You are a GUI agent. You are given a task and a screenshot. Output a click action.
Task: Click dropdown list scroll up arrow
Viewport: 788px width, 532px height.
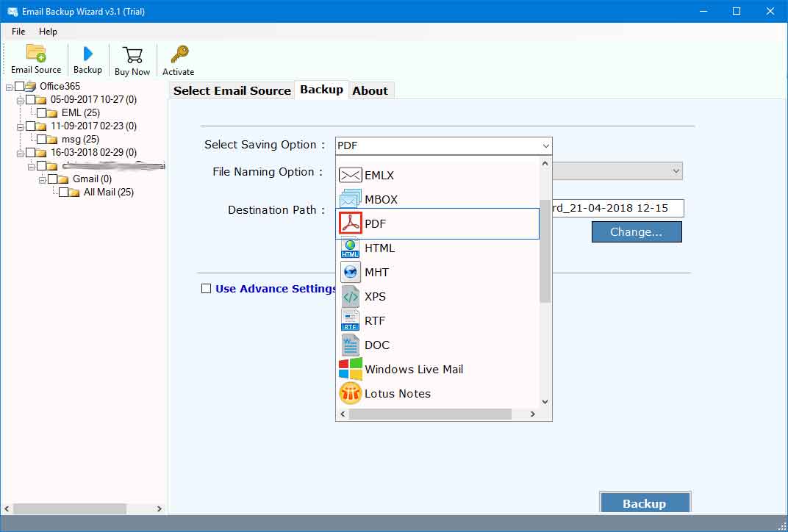(x=545, y=163)
